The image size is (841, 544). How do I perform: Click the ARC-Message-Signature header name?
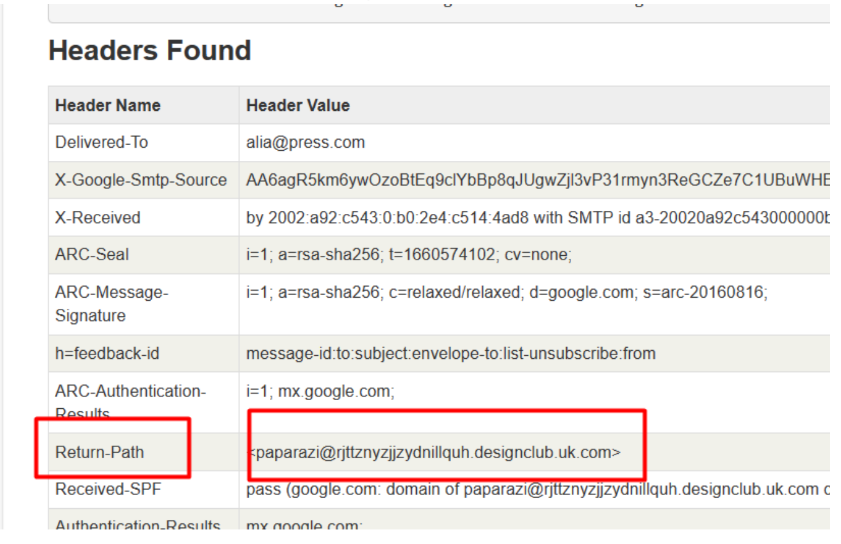[112, 303]
